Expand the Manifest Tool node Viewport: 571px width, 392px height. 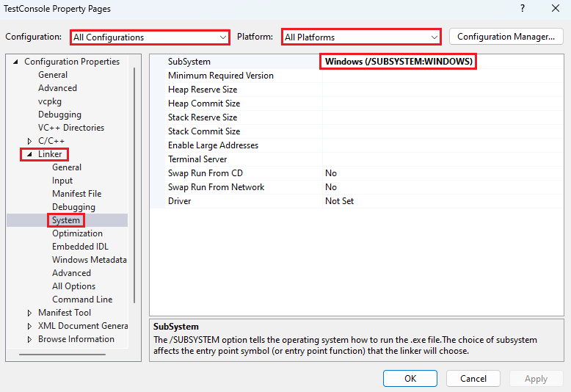pyautogui.click(x=29, y=313)
